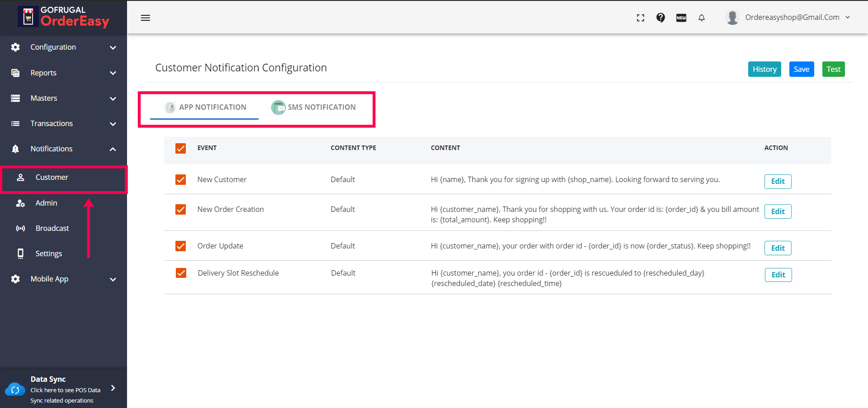
Task: Uncheck the New Customer event checkbox
Action: coord(180,180)
